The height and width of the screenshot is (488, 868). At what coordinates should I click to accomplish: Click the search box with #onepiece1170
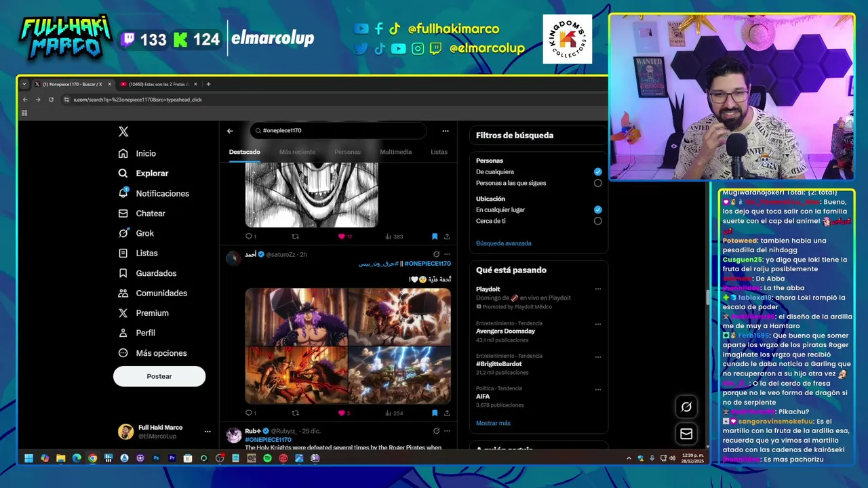[x=338, y=131]
